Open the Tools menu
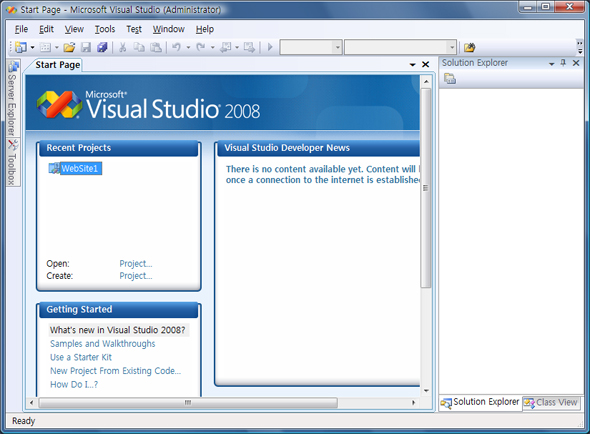Image resolution: width=590 pixels, height=434 pixels. (105, 29)
